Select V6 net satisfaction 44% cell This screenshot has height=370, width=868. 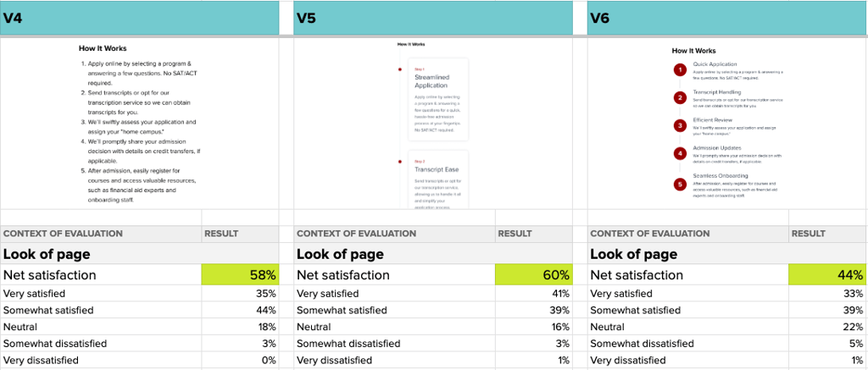coord(827,275)
